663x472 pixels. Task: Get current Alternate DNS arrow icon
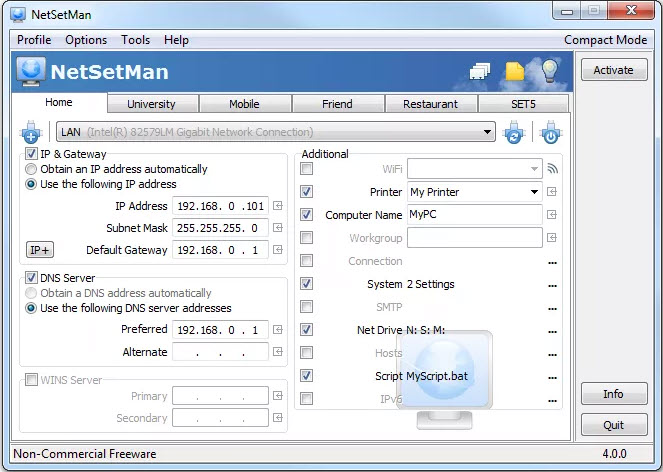tap(278, 352)
